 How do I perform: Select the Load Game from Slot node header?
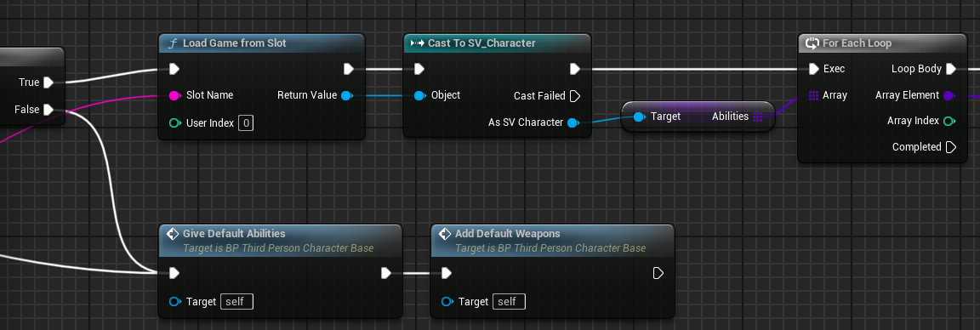point(260,43)
